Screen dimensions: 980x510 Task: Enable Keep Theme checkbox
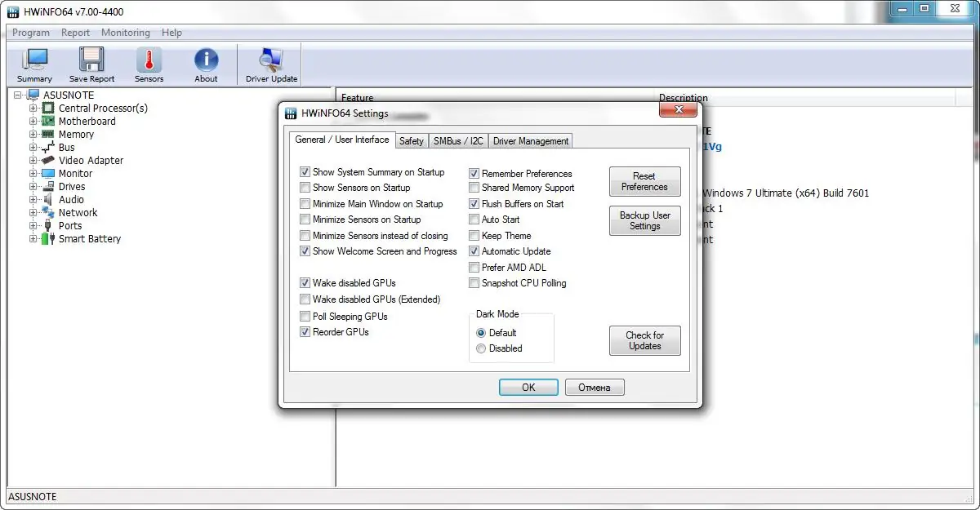tap(474, 236)
